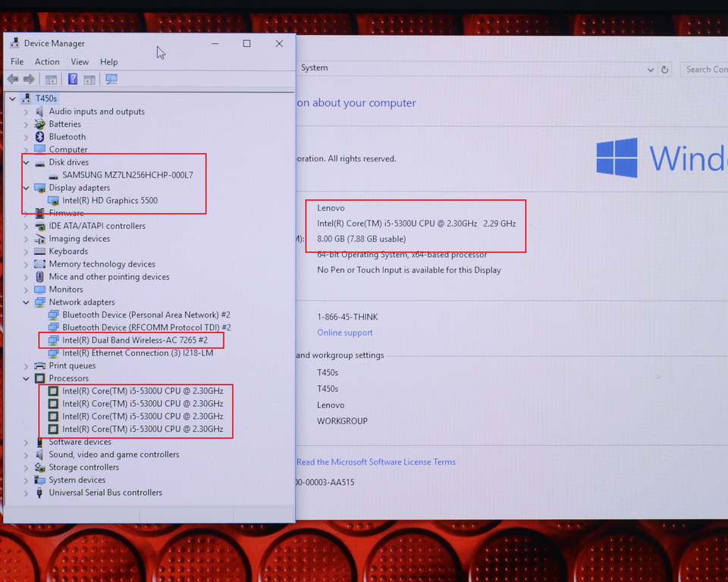Select SAMSUNG MZ7LN256HCHP-000L7 disk drive
Image resolution: width=728 pixels, height=582 pixels.
tap(127, 175)
